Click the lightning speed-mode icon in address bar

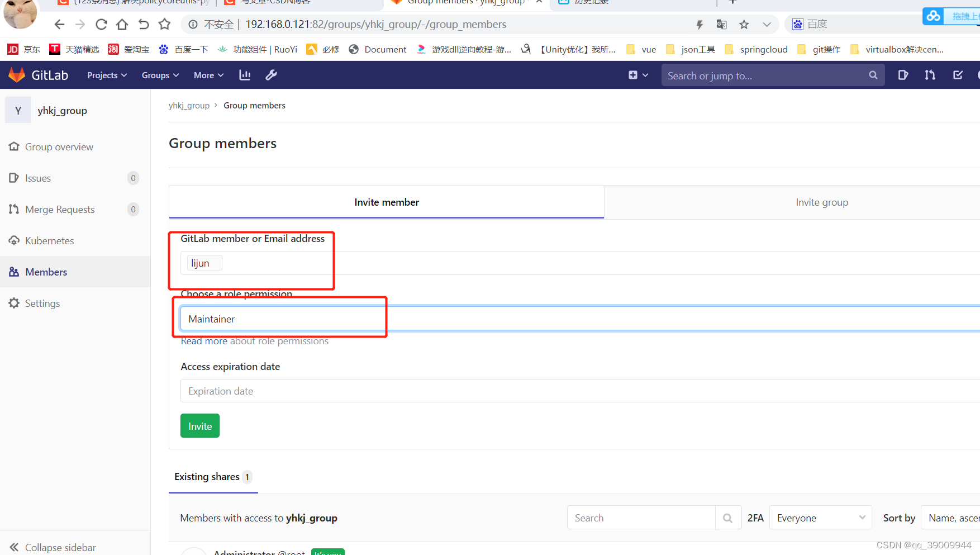pos(699,24)
